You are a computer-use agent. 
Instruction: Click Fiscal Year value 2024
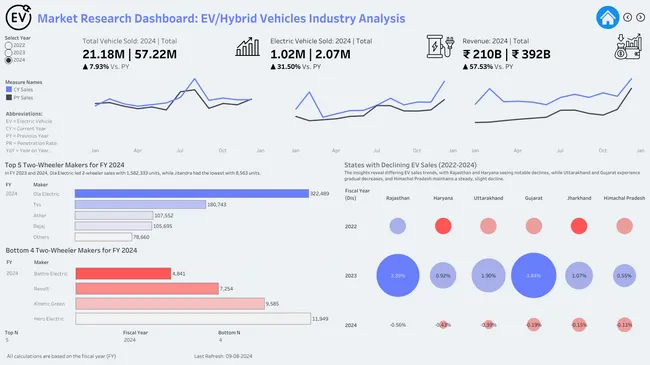tap(129, 340)
